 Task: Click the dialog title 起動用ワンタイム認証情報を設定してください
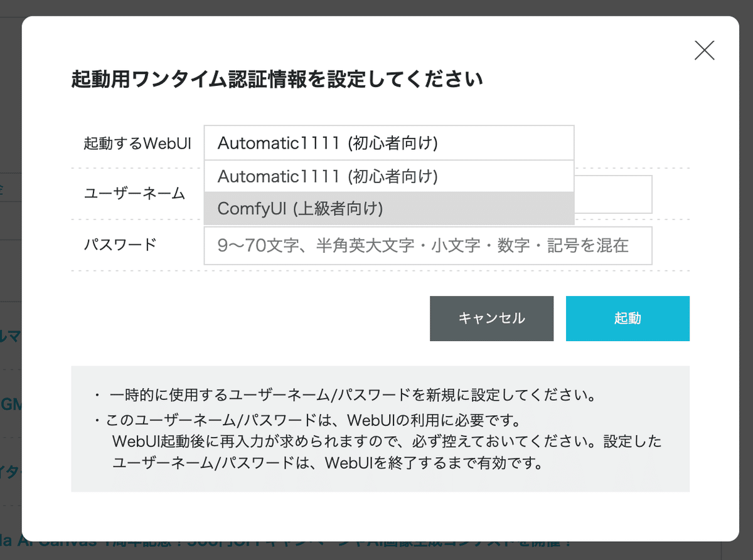coord(277,80)
